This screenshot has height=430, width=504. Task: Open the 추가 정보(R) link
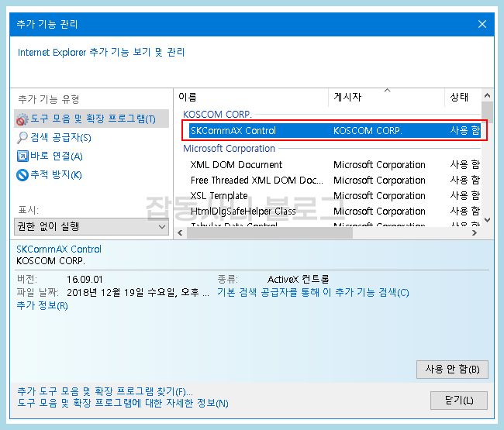(42, 305)
